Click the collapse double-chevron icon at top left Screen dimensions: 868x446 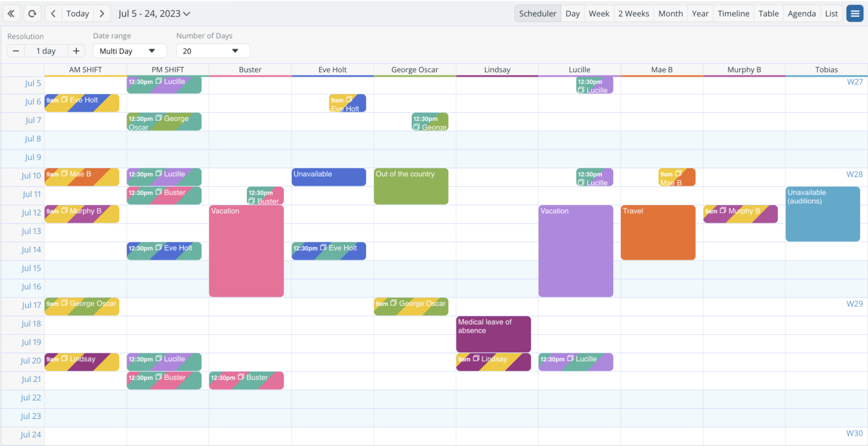11,13
